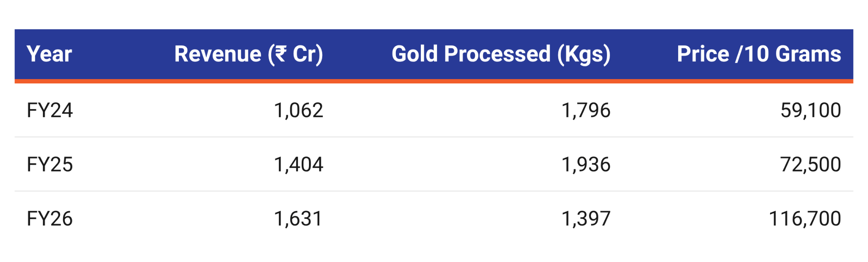Click the divider between FY24 and FY25
The height and width of the screenshot is (262, 868).
(434, 137)
